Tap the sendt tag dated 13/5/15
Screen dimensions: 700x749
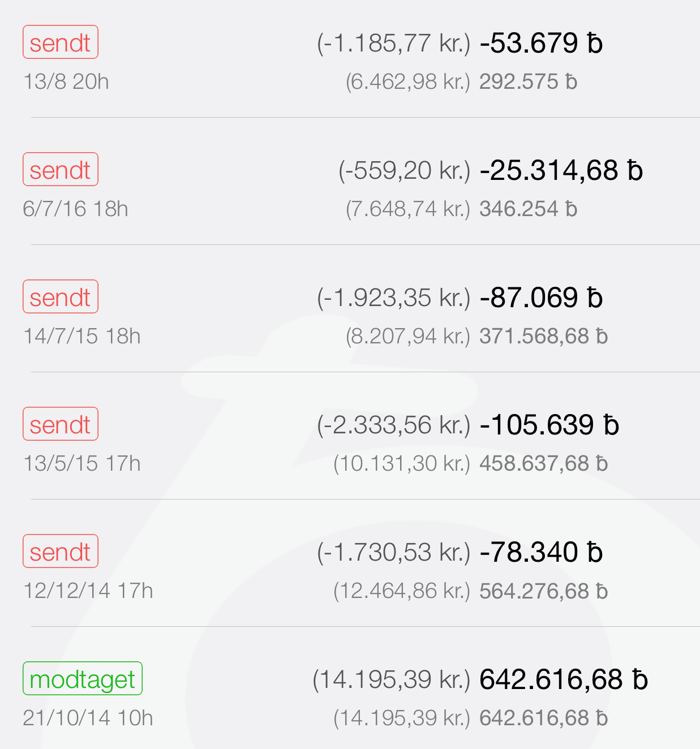click(x=61, y=424)
